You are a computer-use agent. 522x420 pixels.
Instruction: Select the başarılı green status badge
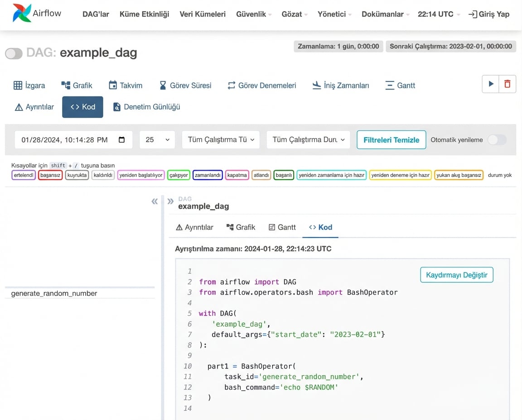pyautogui.click(x=284, y=175)
